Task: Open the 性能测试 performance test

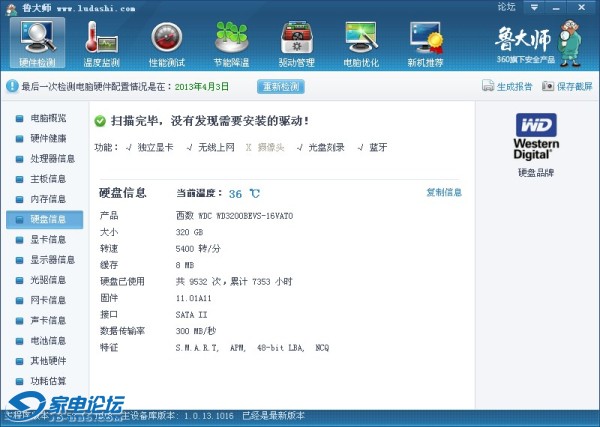Action: pos(168,43)
